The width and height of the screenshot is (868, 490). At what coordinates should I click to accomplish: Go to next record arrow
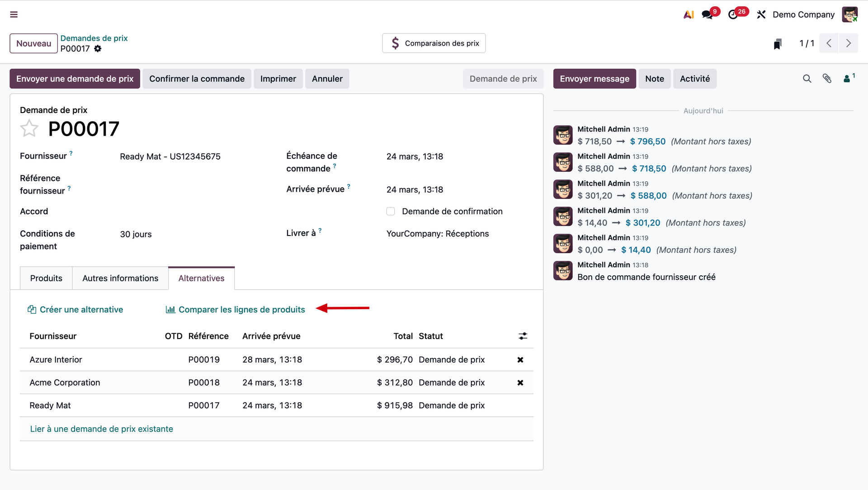click(849, 43)
